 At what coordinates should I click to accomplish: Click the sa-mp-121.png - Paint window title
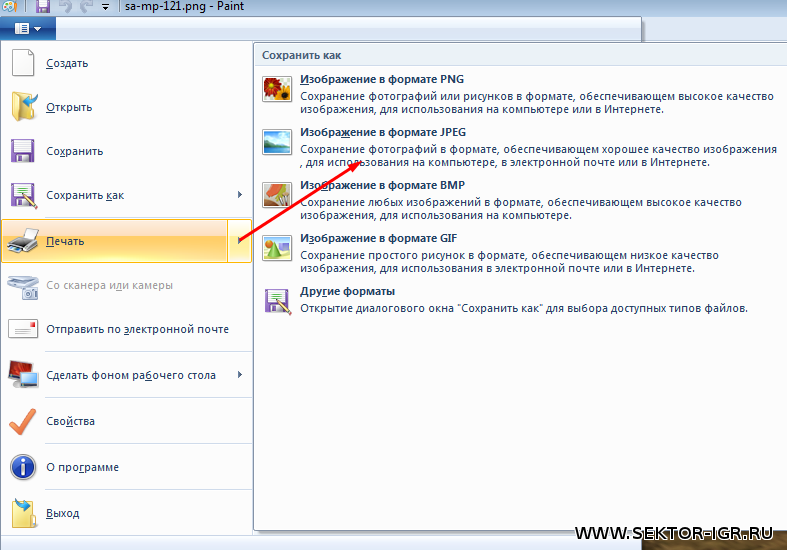[184, 7]
